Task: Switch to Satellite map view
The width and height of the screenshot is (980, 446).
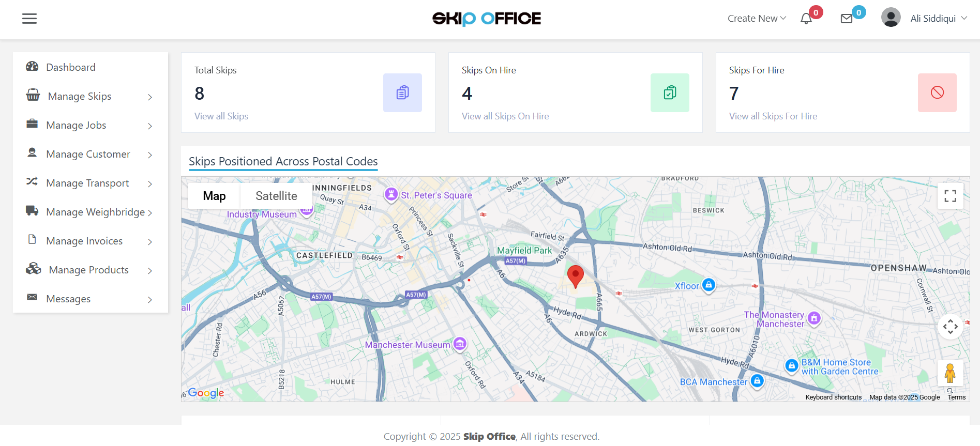Action: coord(276,196)
